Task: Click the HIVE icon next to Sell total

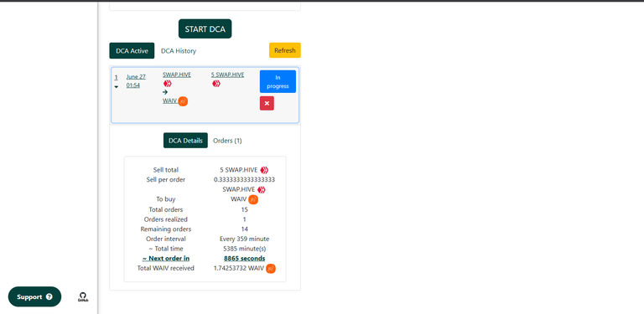Action: pyautogui.click(x=264, y=170)
